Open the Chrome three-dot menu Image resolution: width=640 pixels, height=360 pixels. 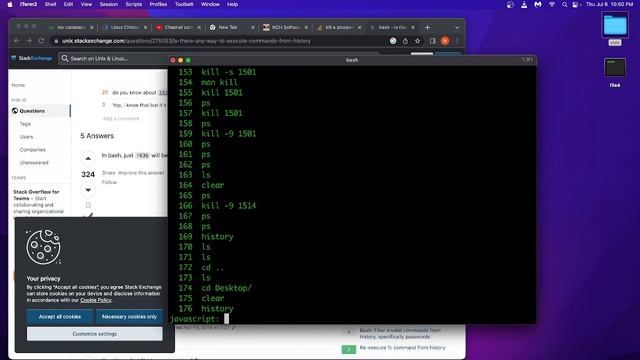[x=457, y=41]
